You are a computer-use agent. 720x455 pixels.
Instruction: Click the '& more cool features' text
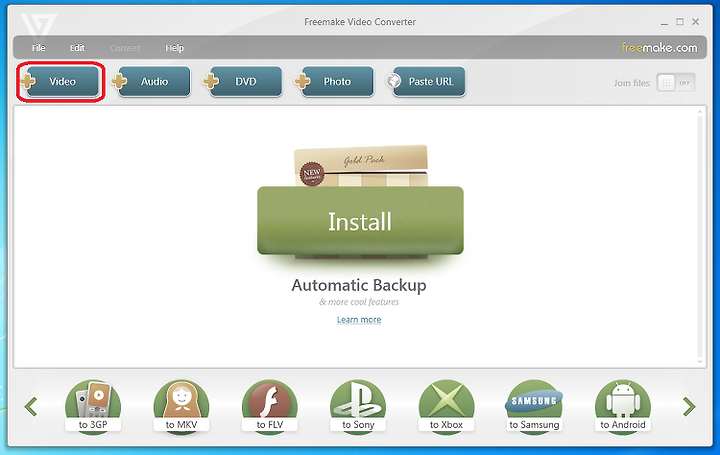pyautogui.click(x=359, y=302)
